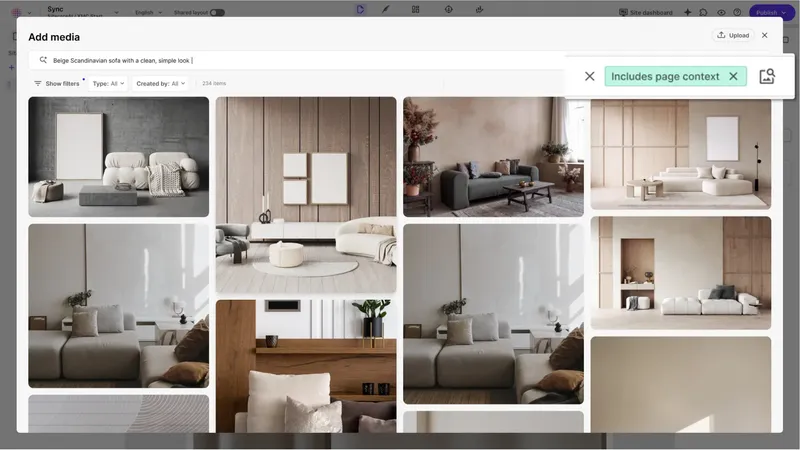Click into the media search text field
The width and height of the screenshot is (800, 450).
tap(306, 60)
